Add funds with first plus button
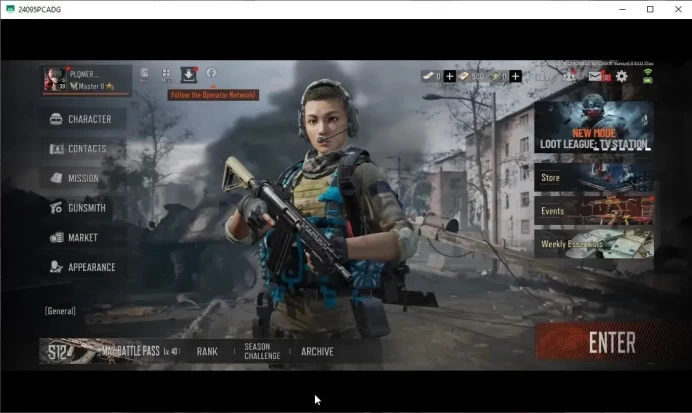This screenshot has height=413, width=692. pyautogui.click(x=449, y=76)
